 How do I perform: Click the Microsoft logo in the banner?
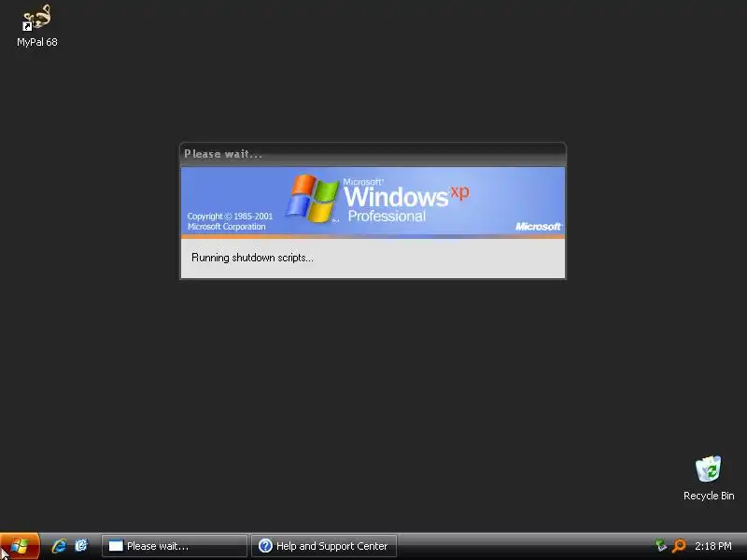538,227
